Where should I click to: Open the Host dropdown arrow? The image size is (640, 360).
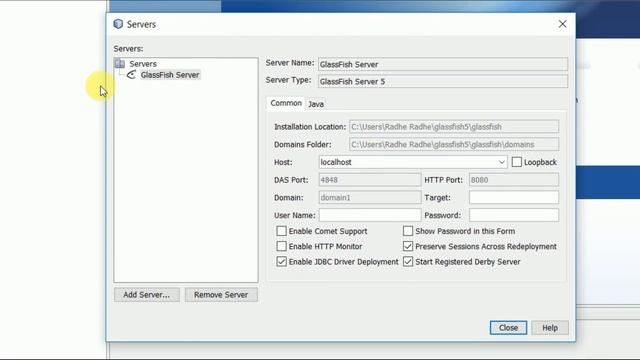pyautogui.click(x=502, y=162)
